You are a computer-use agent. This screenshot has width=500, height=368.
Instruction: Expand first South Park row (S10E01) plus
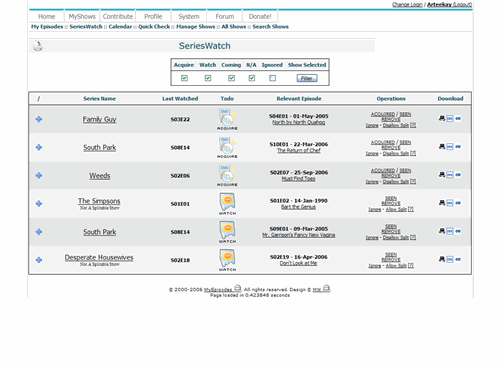point(39,147)
